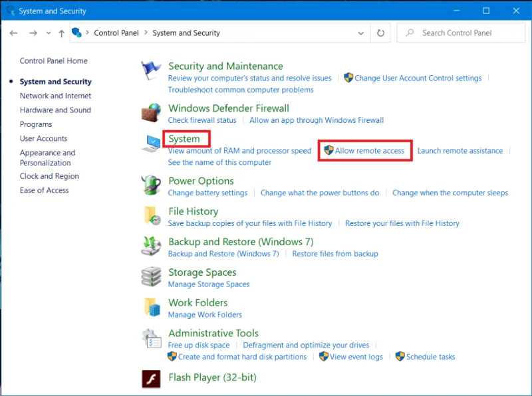Click See the name of this computer
532x396 pixels.
coord(219,162)
